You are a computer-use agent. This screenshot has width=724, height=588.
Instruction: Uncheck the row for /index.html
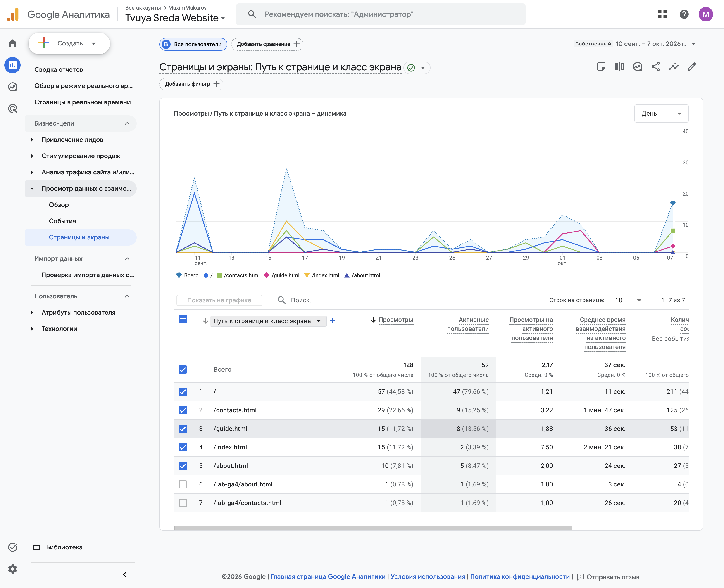[x=183, y=447]
